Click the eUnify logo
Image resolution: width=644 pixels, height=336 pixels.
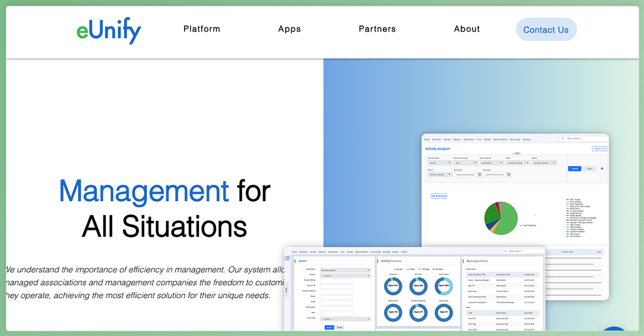[109, 31]
